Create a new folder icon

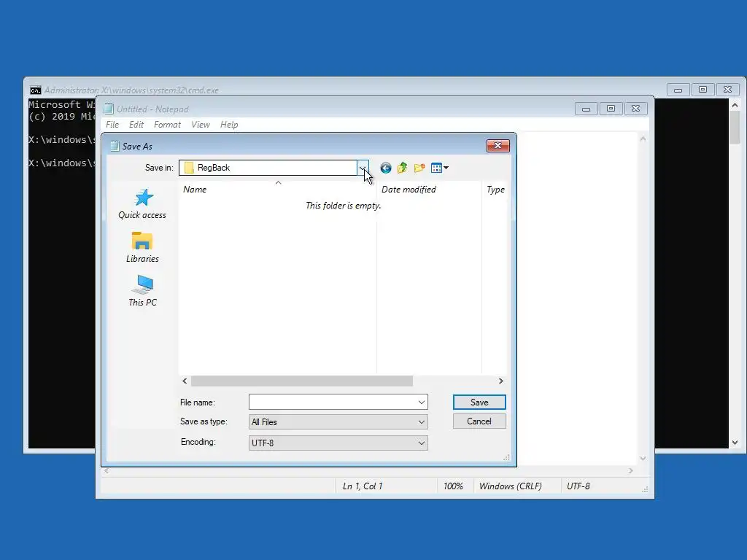click(x=419, y=168)
